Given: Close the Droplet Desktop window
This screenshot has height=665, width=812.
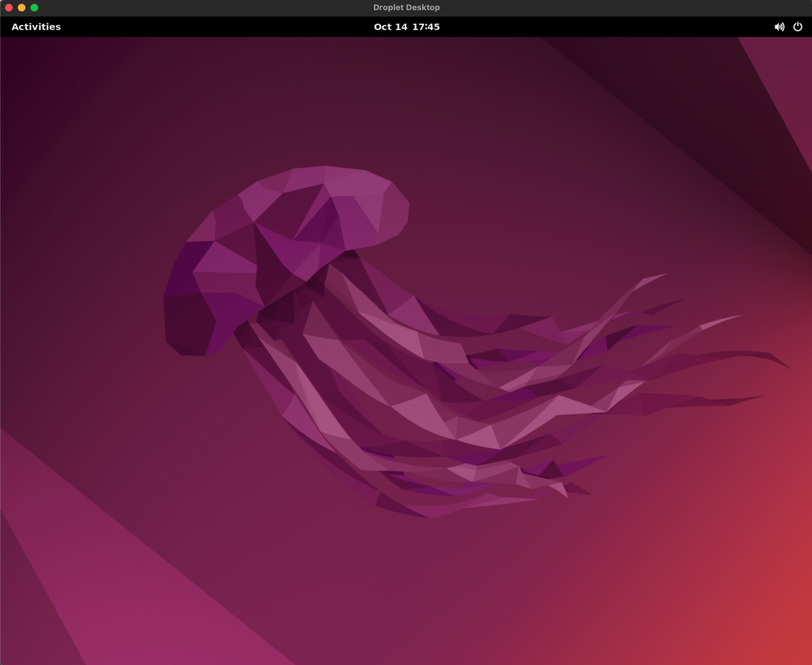Looking at the screenshot, I should [x=9, y=8].
